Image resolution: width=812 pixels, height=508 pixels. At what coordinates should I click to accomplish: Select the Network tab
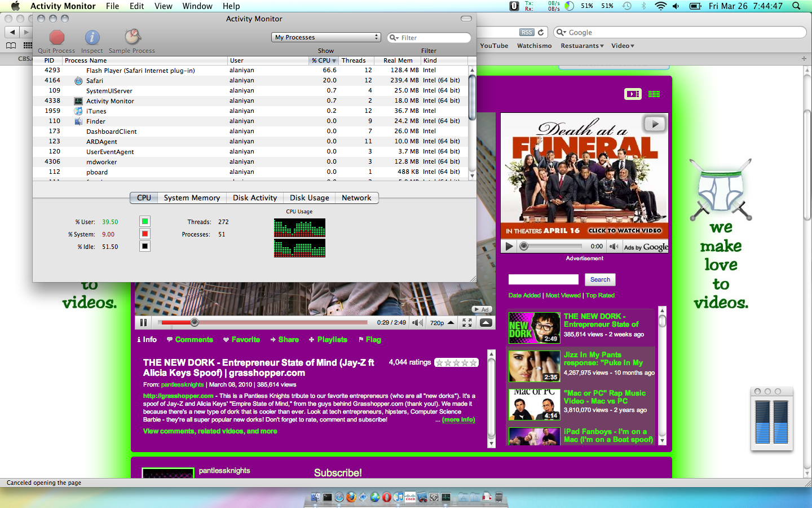(356, 198)
